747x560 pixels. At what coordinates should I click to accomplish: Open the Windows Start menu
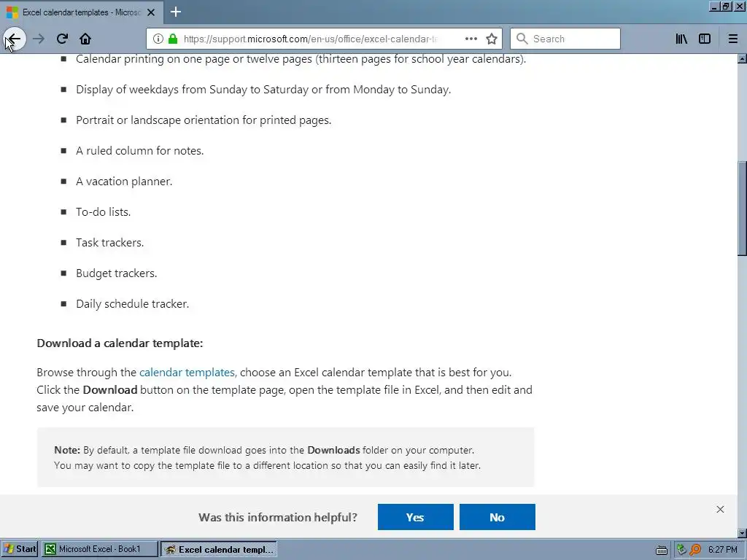point(20,549)
